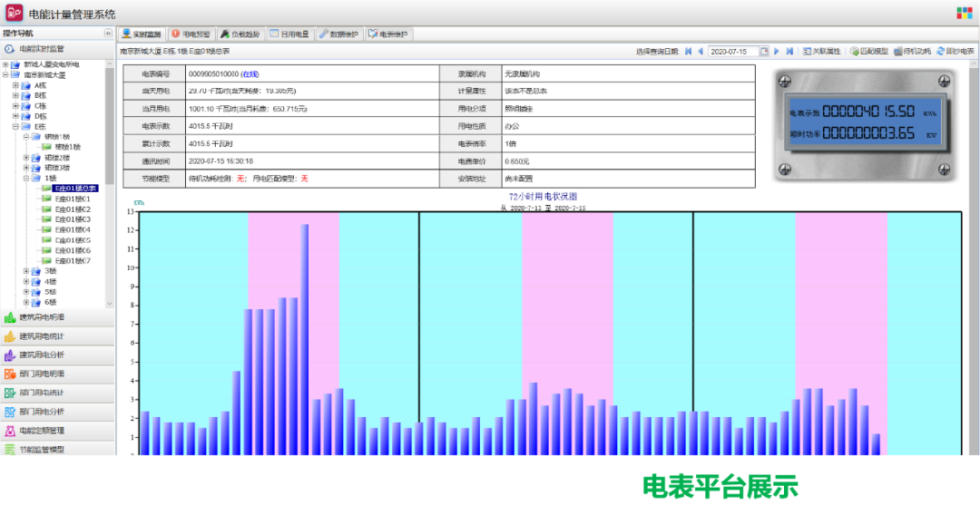This screenshot has width=980, height=505.
Task: Click the 待机功耗 toolbar icon
Action: point(897,52)
